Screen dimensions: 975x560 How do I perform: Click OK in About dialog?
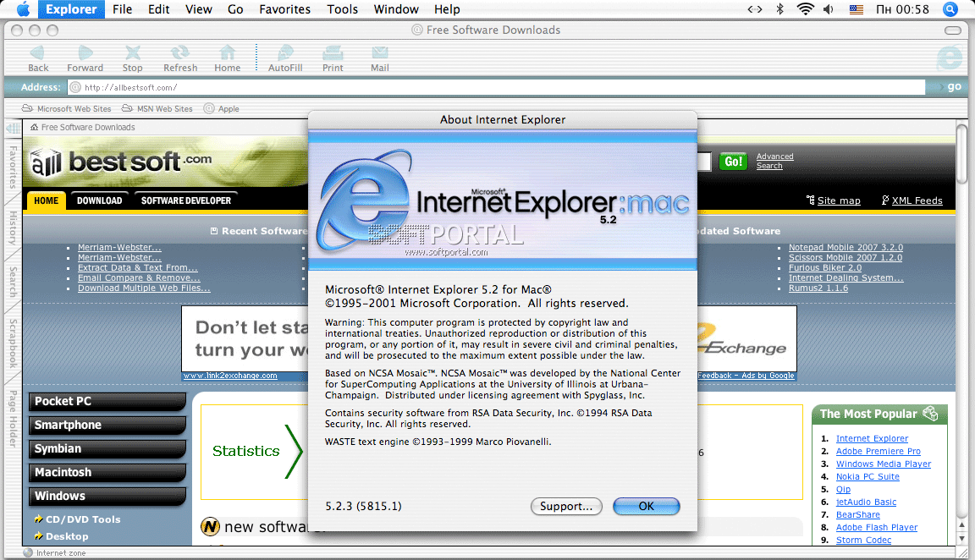[x=646, y=507]
